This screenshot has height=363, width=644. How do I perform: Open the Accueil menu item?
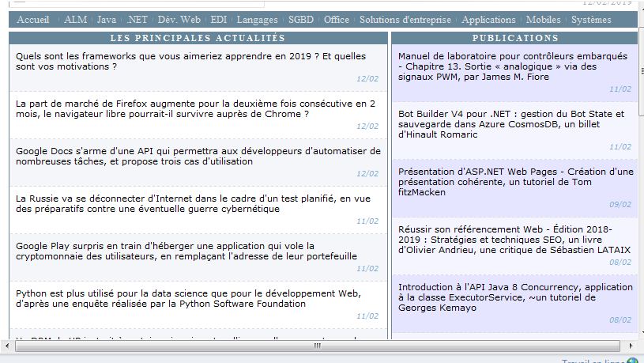click(x=33, y=20)
